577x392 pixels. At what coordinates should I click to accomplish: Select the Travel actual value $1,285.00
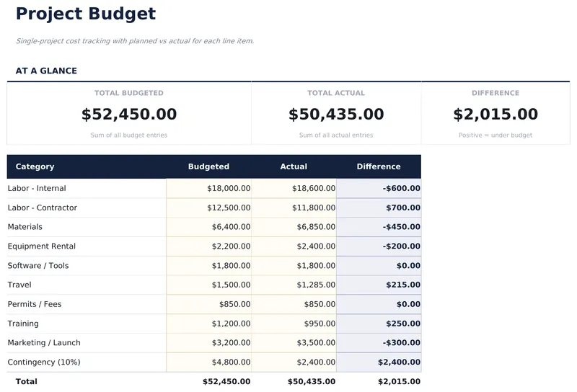click(294, 285)
